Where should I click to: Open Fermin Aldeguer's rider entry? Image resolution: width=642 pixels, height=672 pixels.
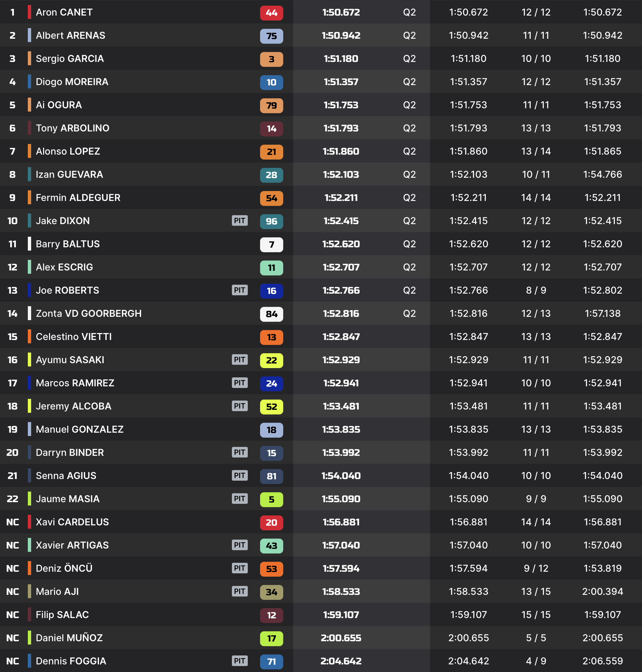pos(78,198)
